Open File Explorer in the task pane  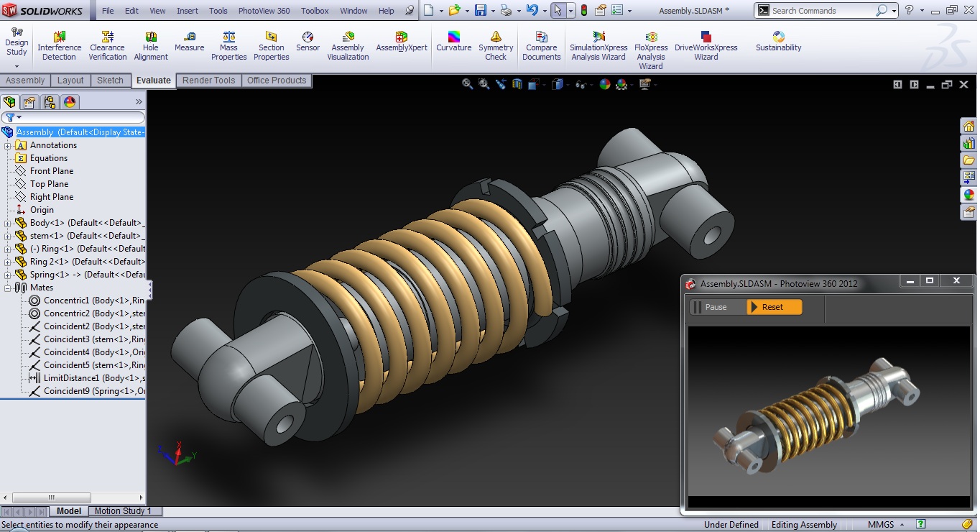[969, 160]
